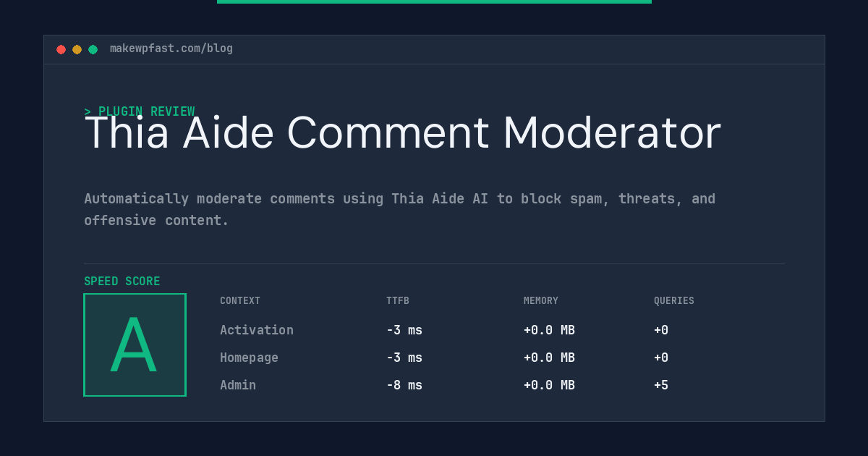Click the yellow minimize dot

click(77, 49)
